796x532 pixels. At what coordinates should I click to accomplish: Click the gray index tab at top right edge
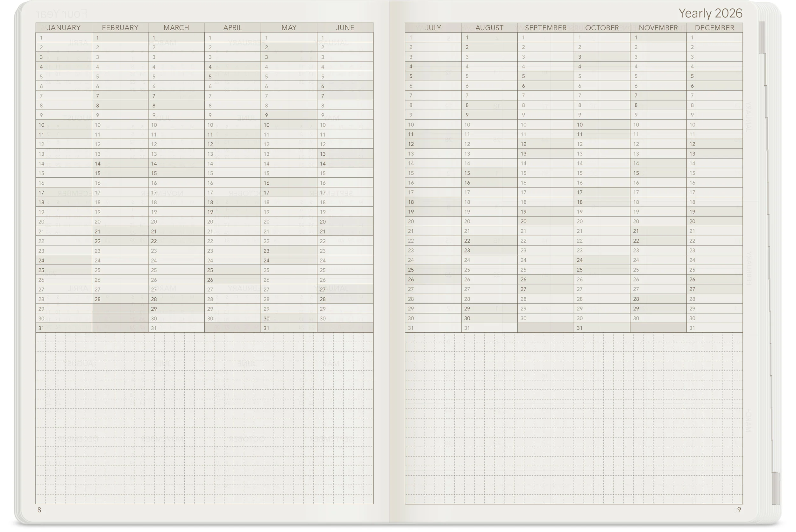(x=762, y=37)
